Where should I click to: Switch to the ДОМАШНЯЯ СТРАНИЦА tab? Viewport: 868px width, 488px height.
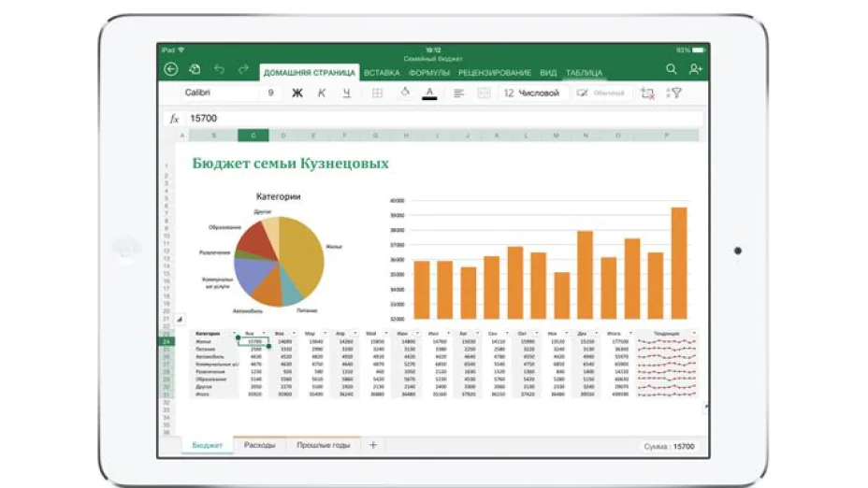pos(309,73)
